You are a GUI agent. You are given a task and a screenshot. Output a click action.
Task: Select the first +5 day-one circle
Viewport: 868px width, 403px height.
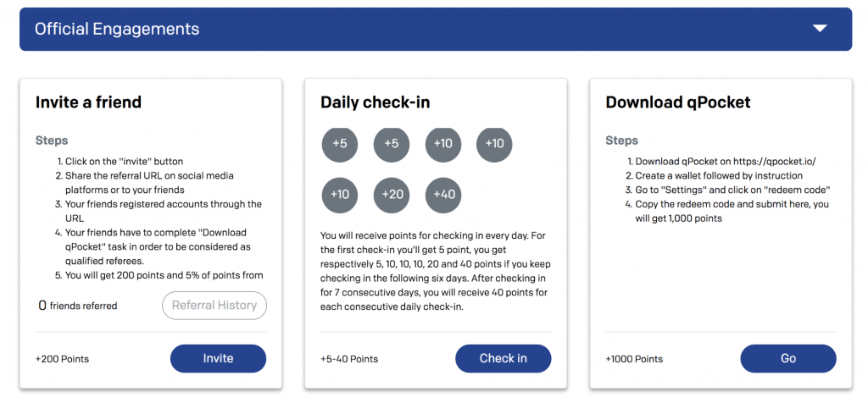pyautogui.click(x=340, y=144)
